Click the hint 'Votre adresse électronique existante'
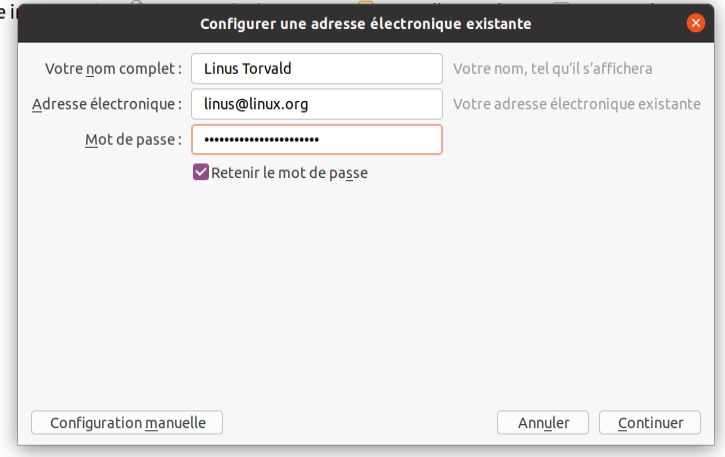725x457 pixels. pyautogui.click(x=577, y=104)
